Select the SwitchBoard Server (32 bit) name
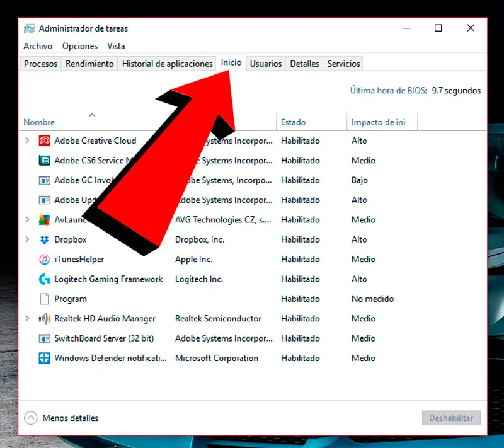This screenshot has width=504, height=448. tap(104, 338)
